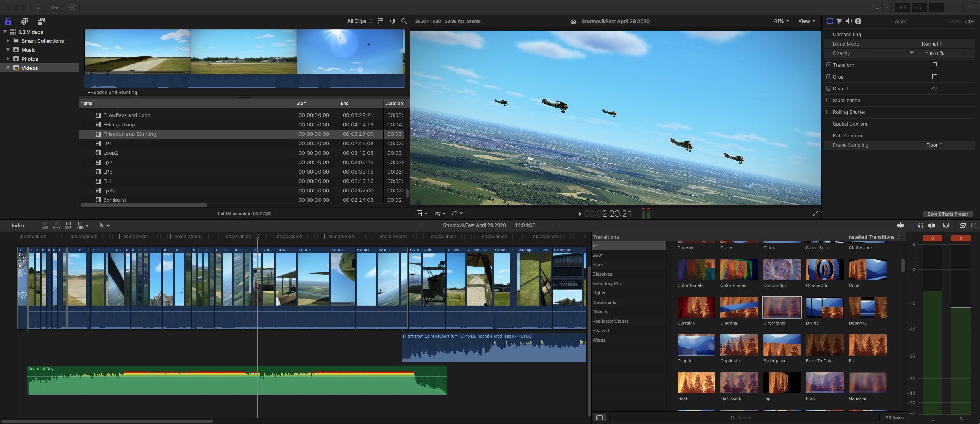The height and width of the screenshot is (424, 980).
Task: Open the viewer View options dropdown
Action: point(807,21)
